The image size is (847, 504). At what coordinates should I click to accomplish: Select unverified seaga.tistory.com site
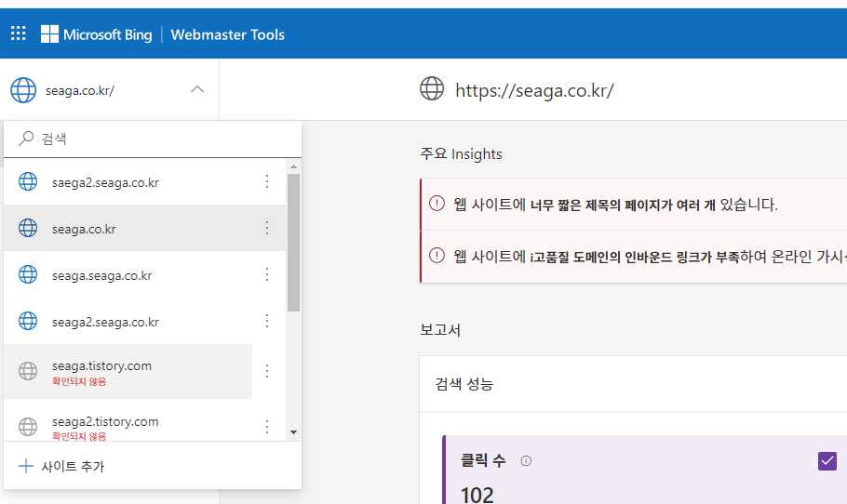[x=128, y=372]
